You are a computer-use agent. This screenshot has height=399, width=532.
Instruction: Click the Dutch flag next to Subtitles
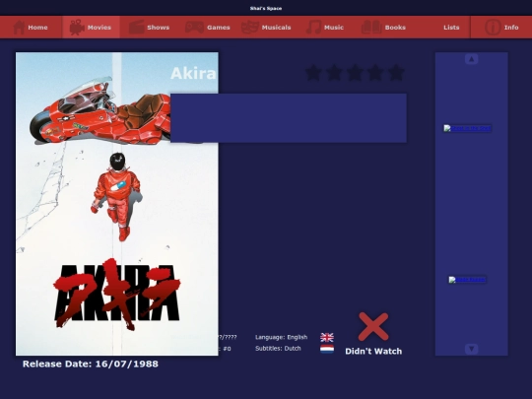pyautogui.click(x=327, y=349)
